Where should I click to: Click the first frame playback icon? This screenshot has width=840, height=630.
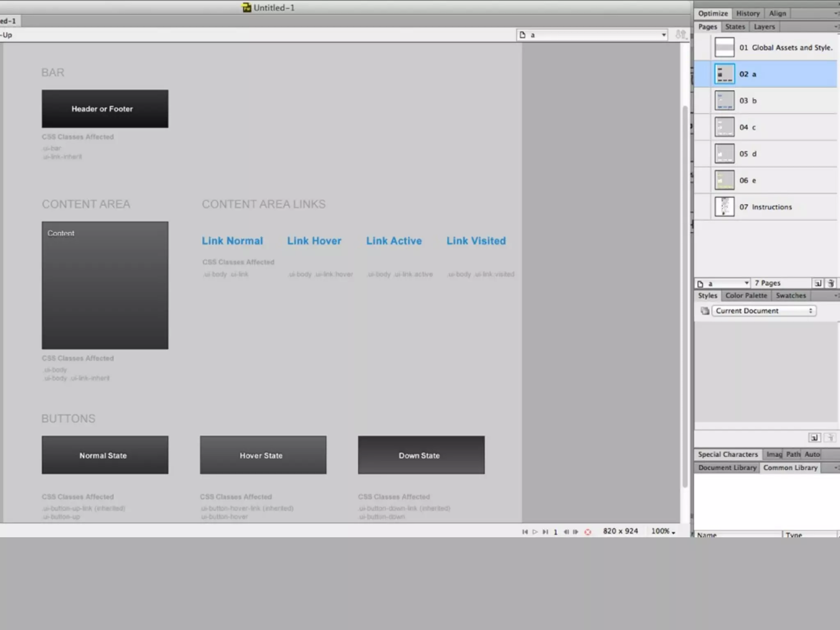click(x=525, y=532)
